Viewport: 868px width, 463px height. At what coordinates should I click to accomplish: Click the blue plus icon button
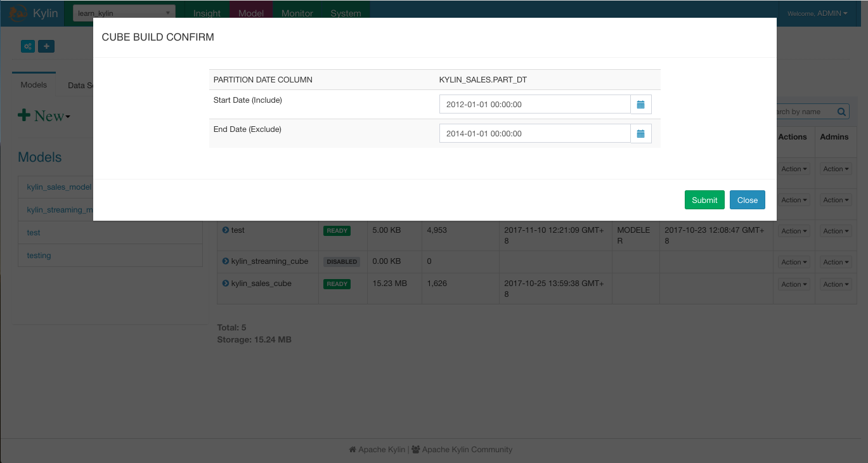pos(46,46)
